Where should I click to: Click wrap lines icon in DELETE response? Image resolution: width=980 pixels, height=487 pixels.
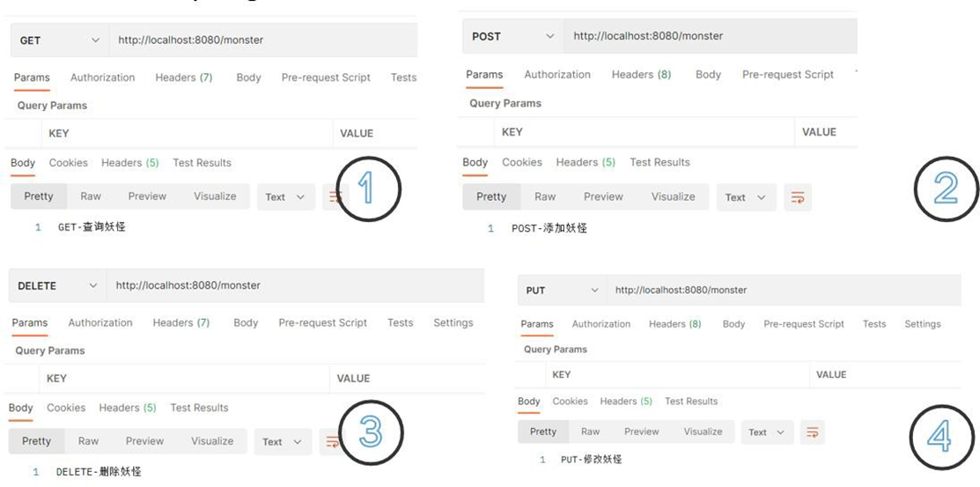pos(331,442)
